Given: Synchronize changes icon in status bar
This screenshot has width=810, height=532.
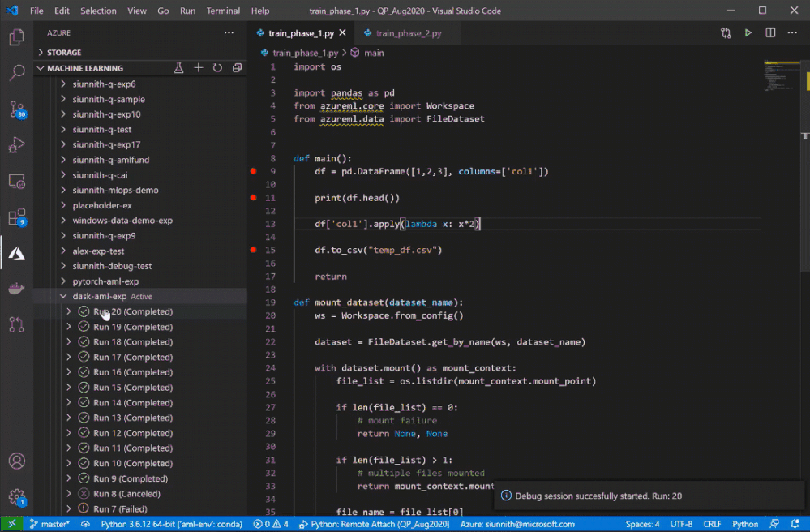Looking at the screenshot, I should point(85,524).
